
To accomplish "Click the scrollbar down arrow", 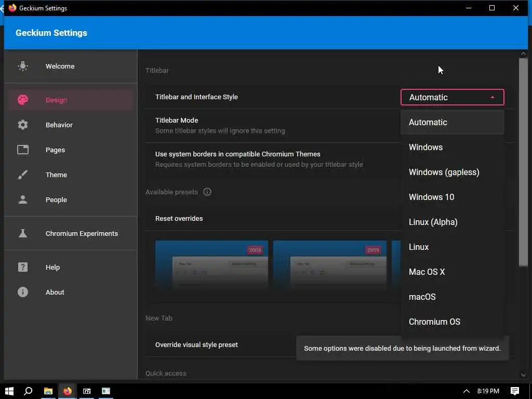I will click(523, 375).
